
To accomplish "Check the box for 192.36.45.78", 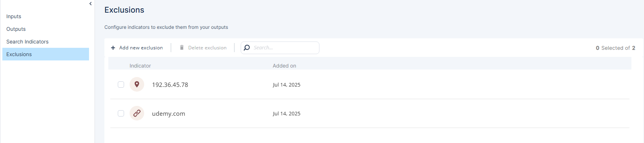I will click(121, 85).
